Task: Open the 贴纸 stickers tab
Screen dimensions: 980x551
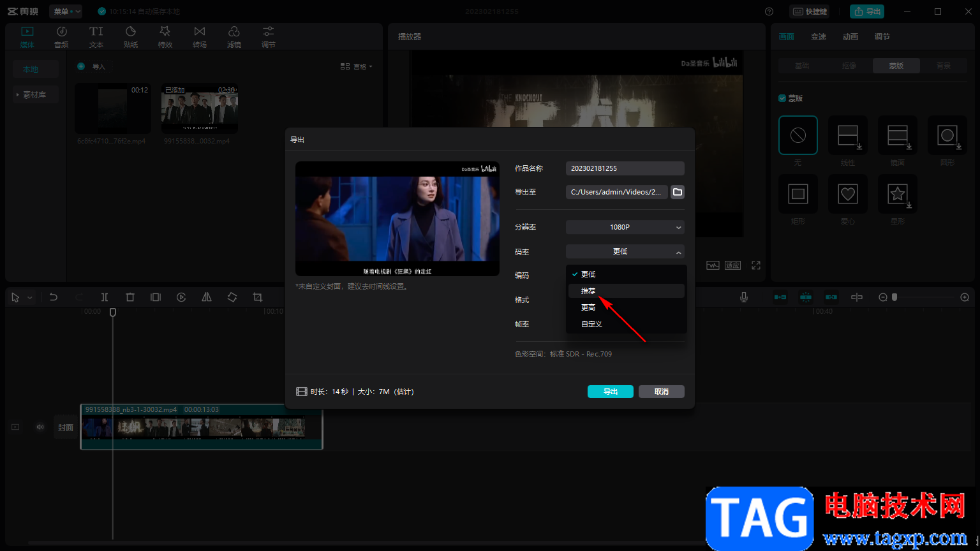Action: click(131, 37)
